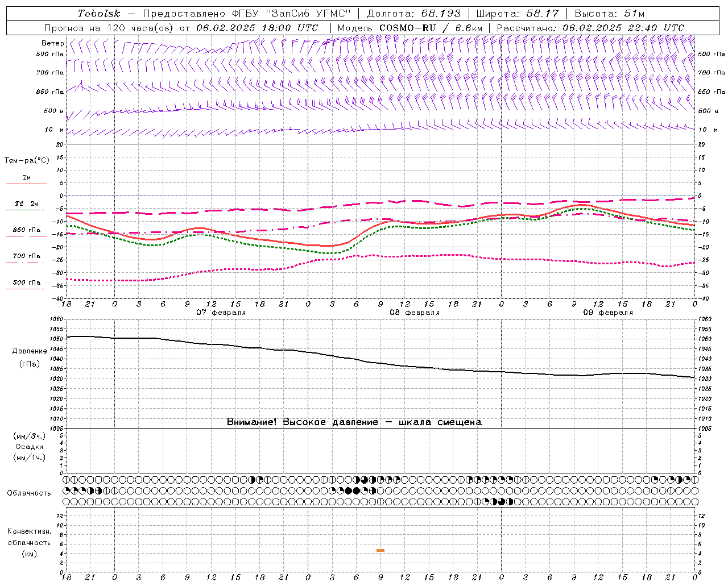728x582 pixels.
Task: Click the (км) convective height unit label
Action: point(30,554)
